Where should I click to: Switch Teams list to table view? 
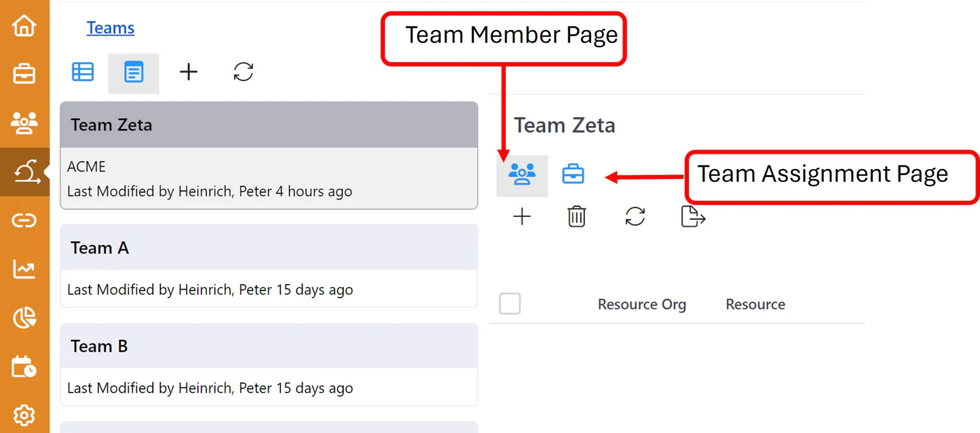coord(83,72)
